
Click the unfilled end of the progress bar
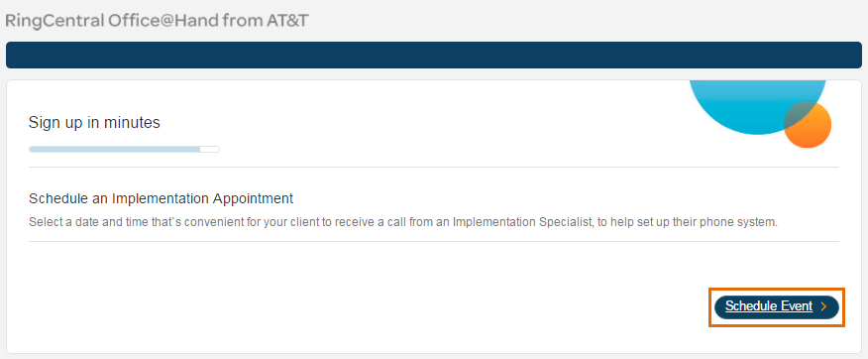[x=210, y=149]
